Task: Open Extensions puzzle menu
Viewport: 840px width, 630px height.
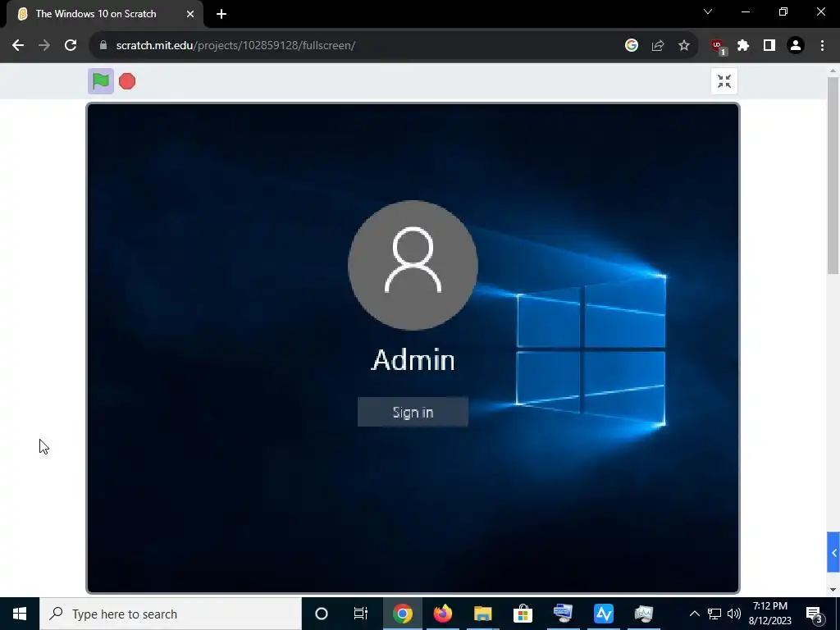Action: [743, 46]
